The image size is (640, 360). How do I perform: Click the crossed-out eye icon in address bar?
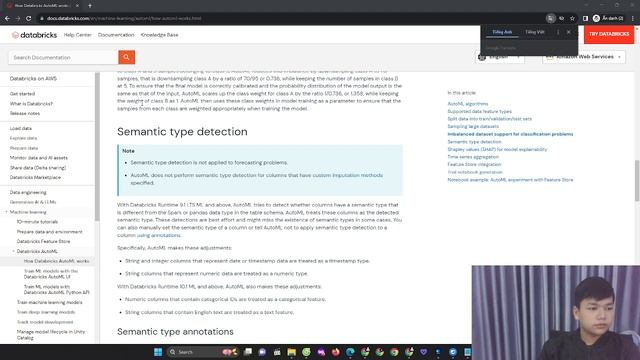pos(562,18)
